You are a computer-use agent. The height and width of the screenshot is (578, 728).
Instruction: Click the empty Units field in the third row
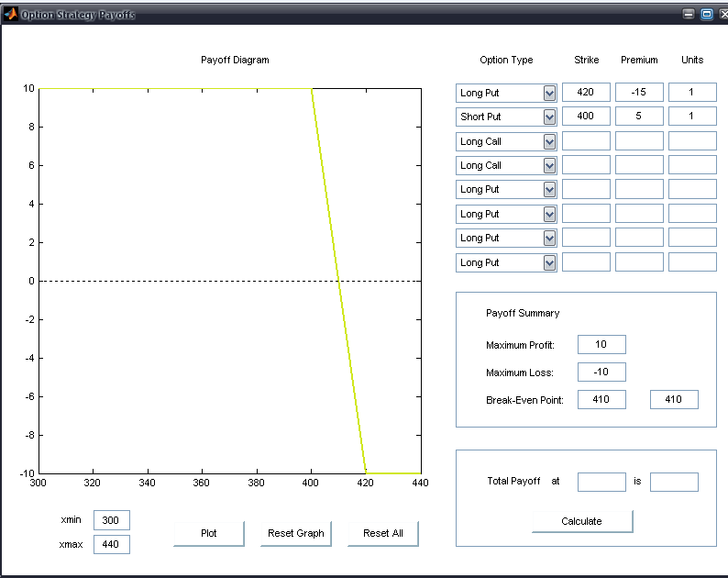coord(692,140)
